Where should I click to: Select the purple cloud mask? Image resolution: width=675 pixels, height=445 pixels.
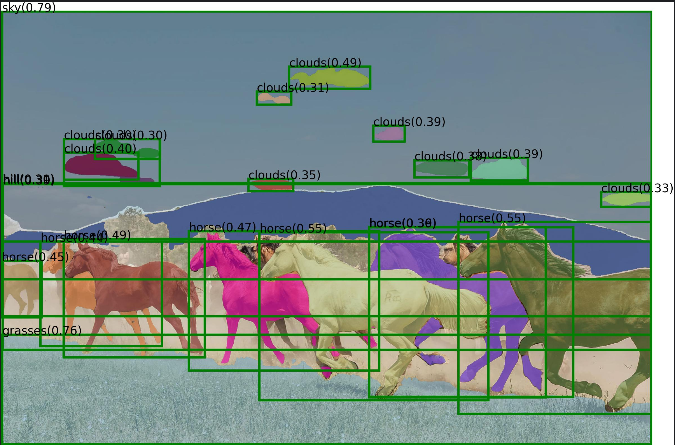tap(389, 134)
